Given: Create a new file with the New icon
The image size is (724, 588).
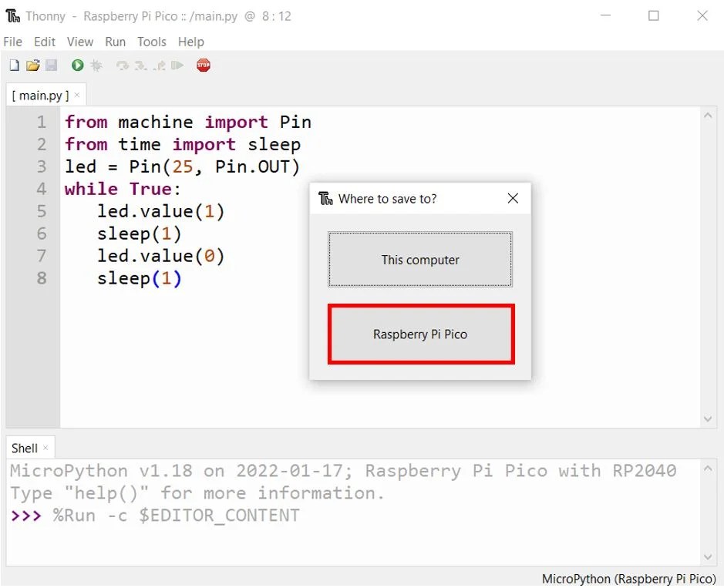Looking at the screenshot, I should [13, 66].
